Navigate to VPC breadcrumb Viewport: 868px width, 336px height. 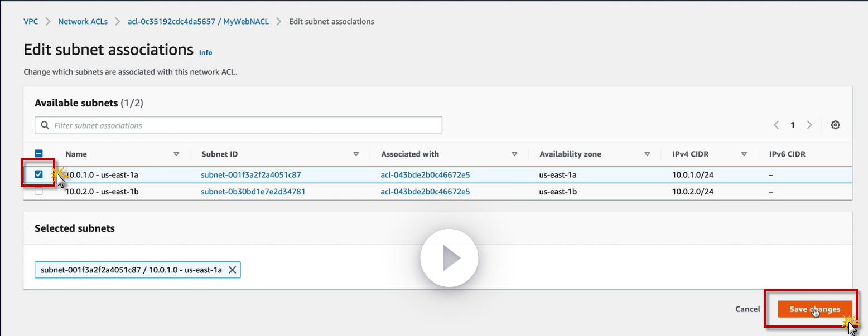pos(31,22)
